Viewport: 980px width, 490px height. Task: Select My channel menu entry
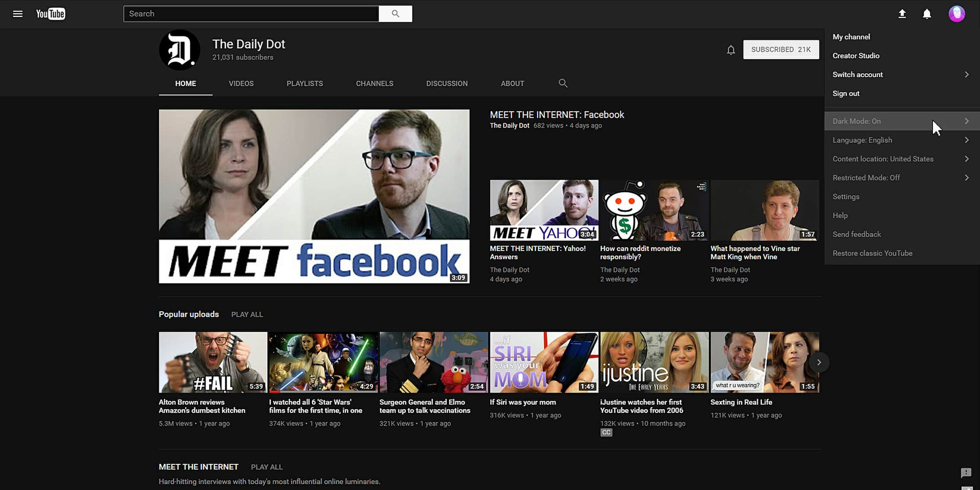tap(902, 37)
